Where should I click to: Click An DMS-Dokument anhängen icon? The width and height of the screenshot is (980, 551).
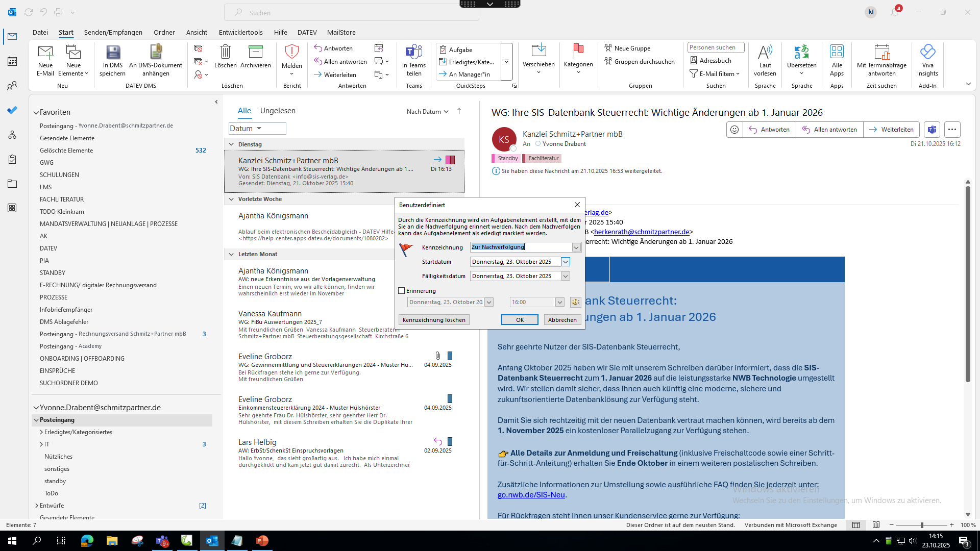[x=156, y=52]
